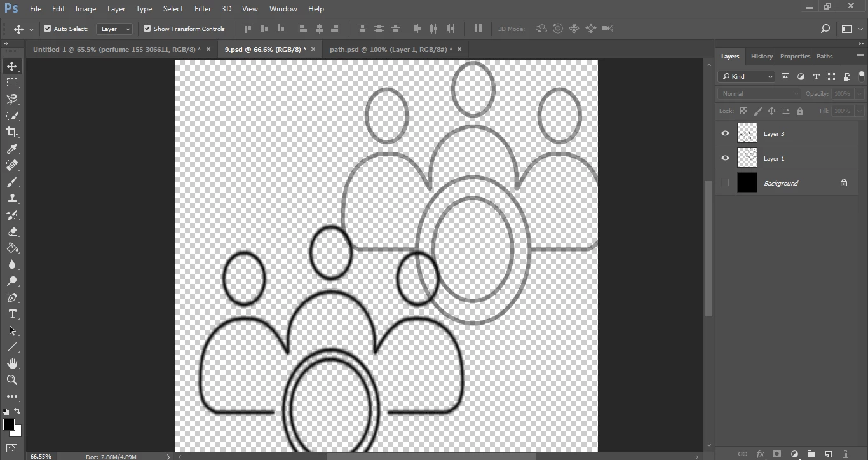Screen dimensions: 868x460
Task: Swap foreground and background colors
Action: click(18, 411)
